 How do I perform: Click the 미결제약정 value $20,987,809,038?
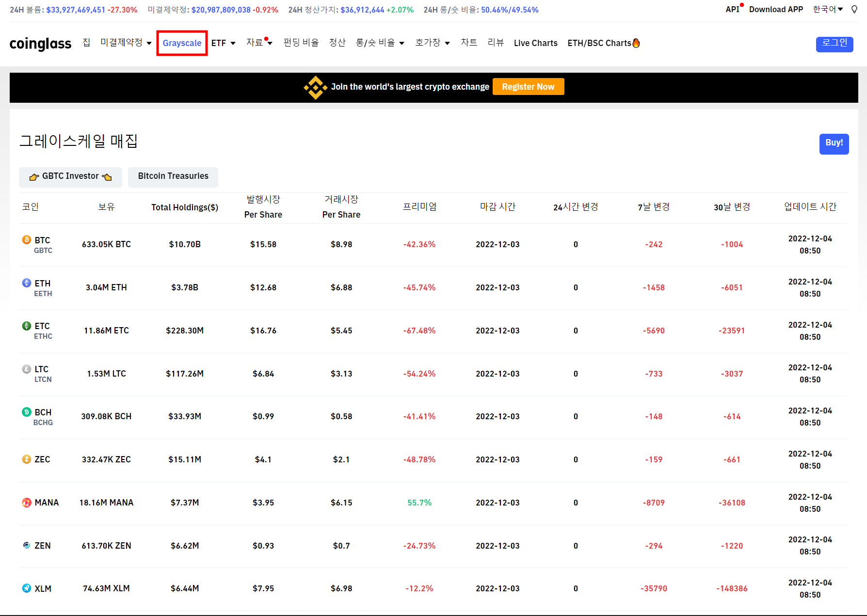pyautogui.click(x=221, y=10)
